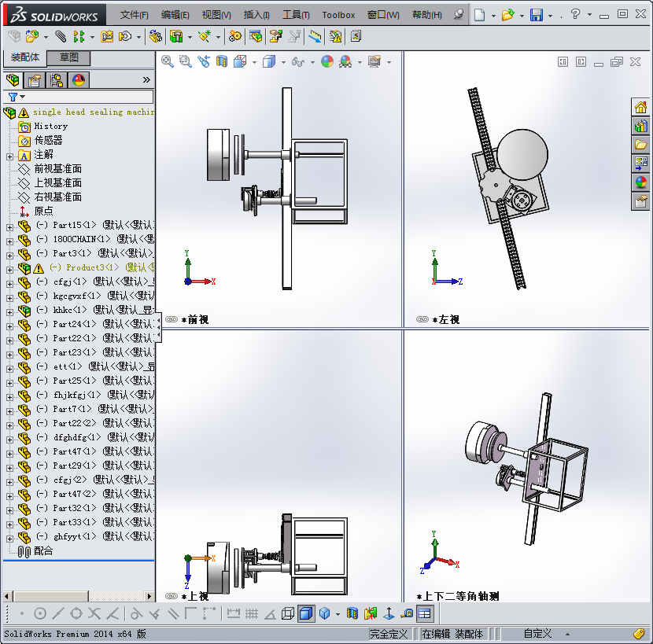Toggle link views icon in left view
653x644 pixels.
422,319
